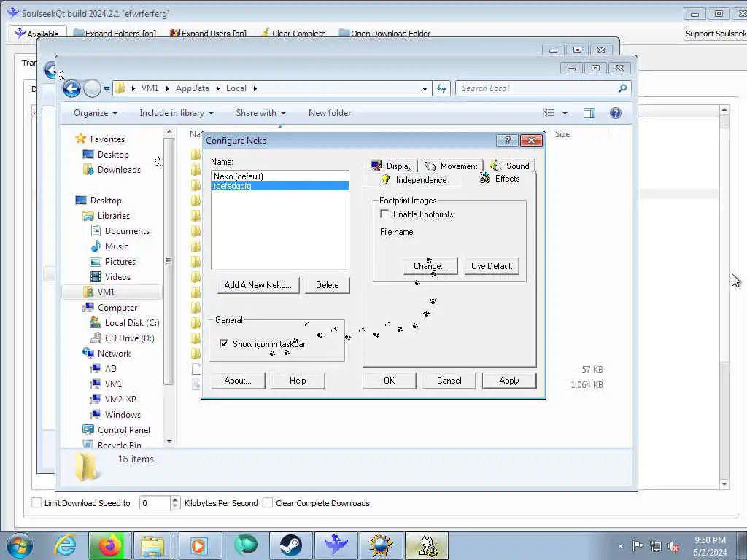
Task: Click AppData in the address breadcrumb
Action: (192, 88)
